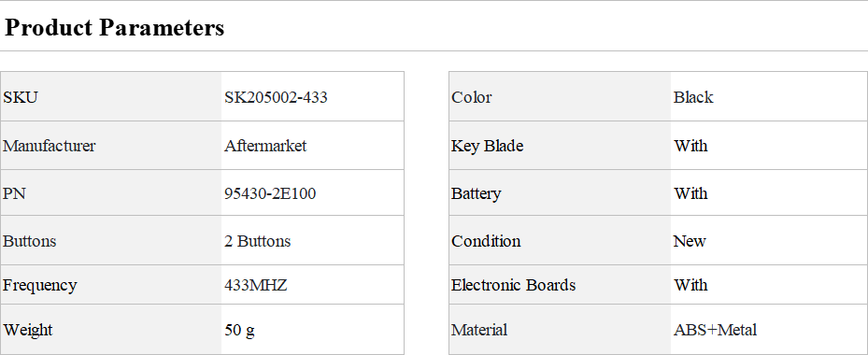This screenshot has height=355, width=868.
Task: Select part number 95430-2E100
Action: (x=270, y=193)
